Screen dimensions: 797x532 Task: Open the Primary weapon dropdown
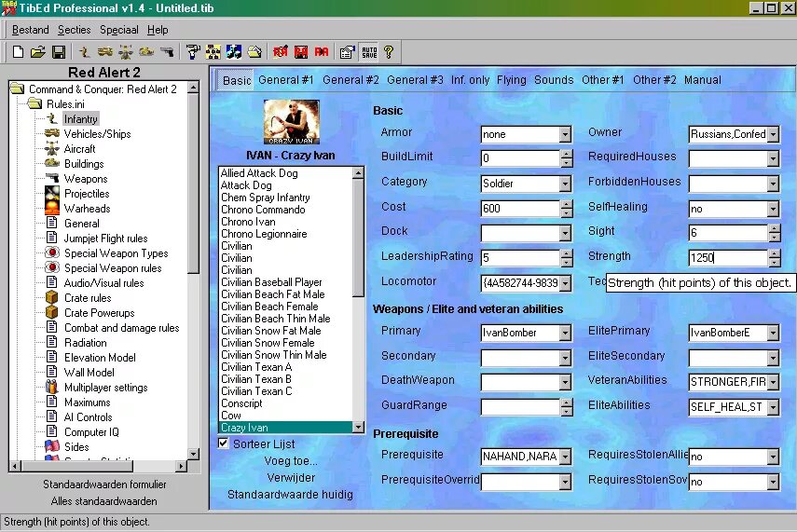[x=565, y=333]
